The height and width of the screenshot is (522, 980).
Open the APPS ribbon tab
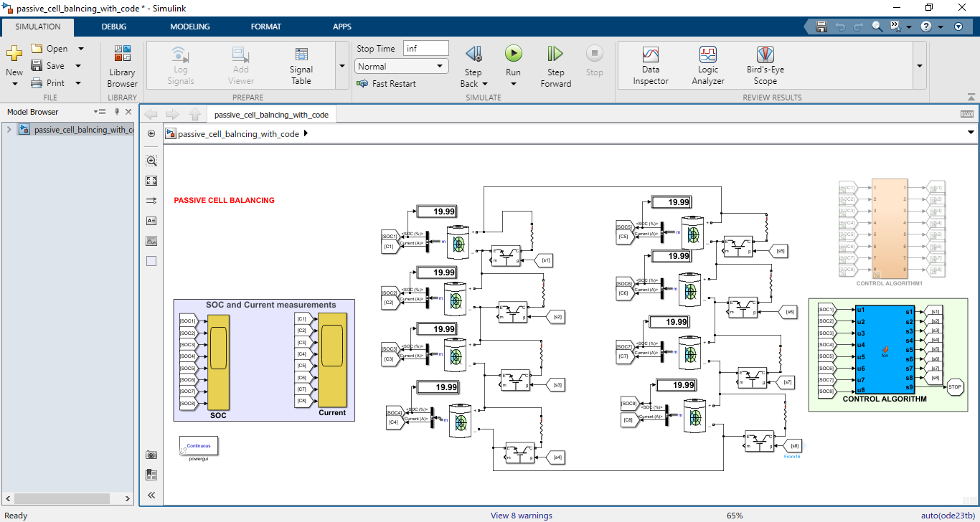(342, 27)
